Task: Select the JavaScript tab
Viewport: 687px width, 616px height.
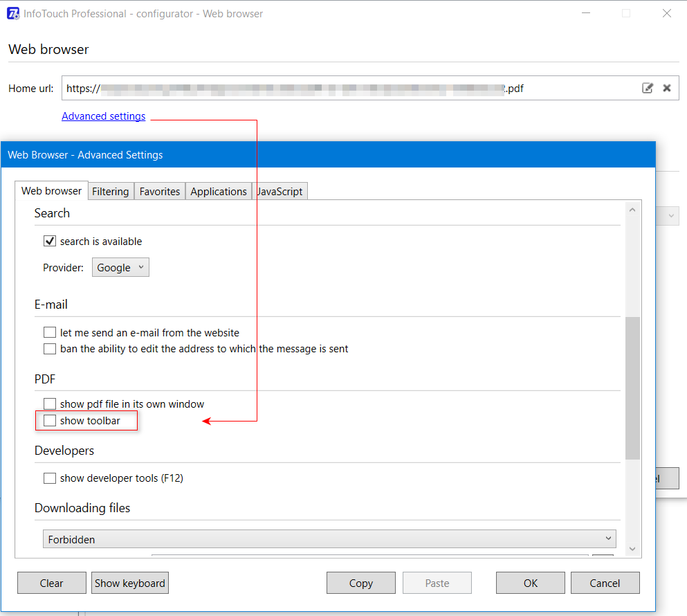Action: pos(280,192)
